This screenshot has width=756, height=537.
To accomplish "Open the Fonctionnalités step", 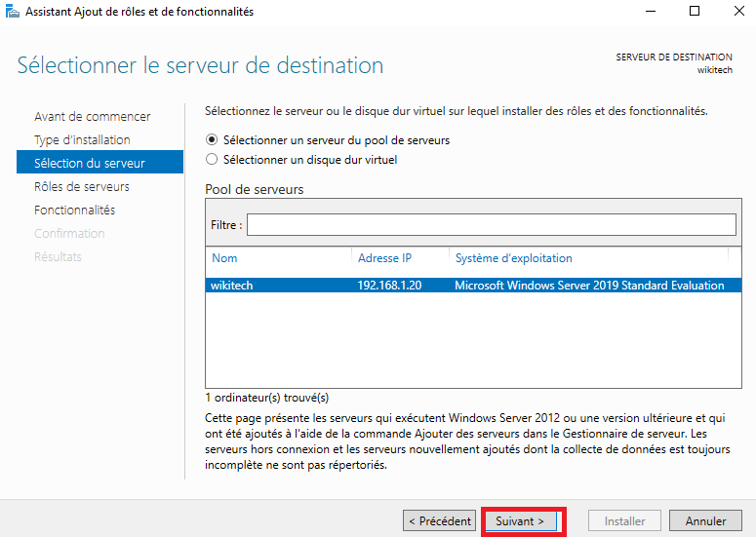I will coord(74,211).
